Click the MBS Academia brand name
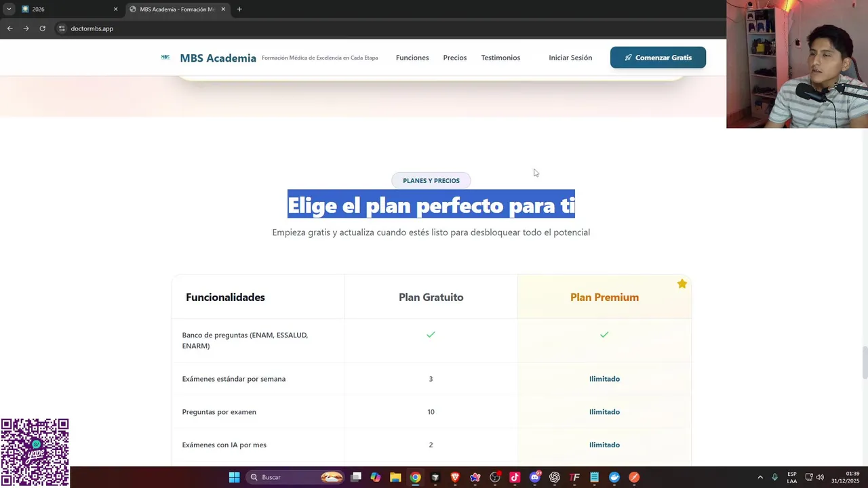Screen dimensions: 868x488 click(218, 58)
